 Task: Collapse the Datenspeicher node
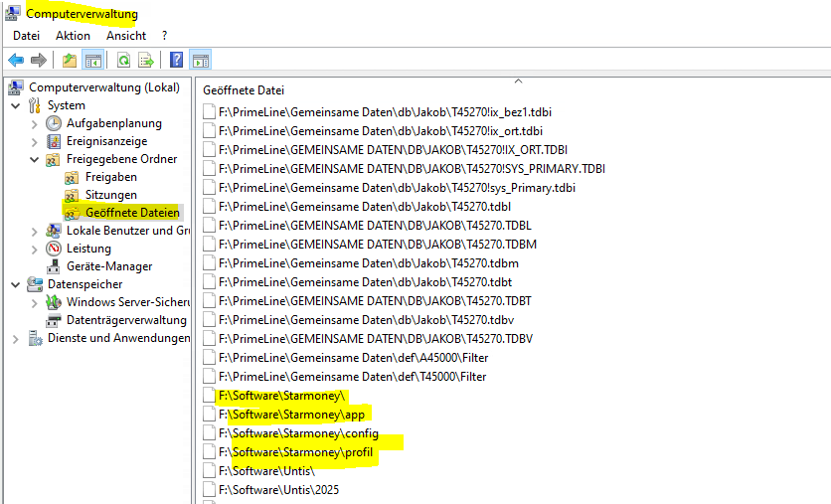(x=16, y=285)
